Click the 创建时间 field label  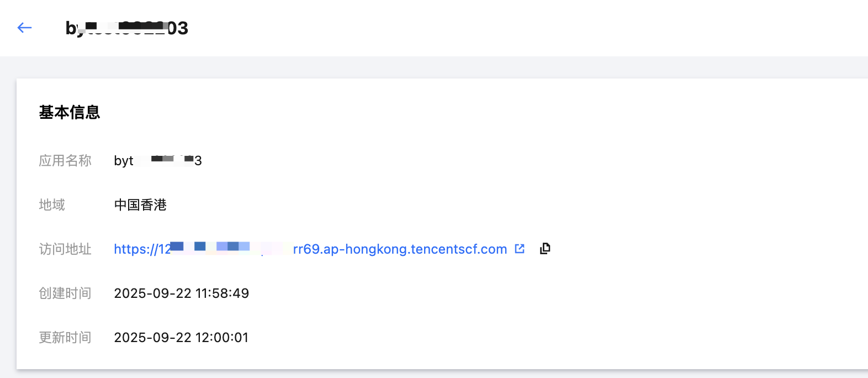pyautogui.click(x=65, y=293)
